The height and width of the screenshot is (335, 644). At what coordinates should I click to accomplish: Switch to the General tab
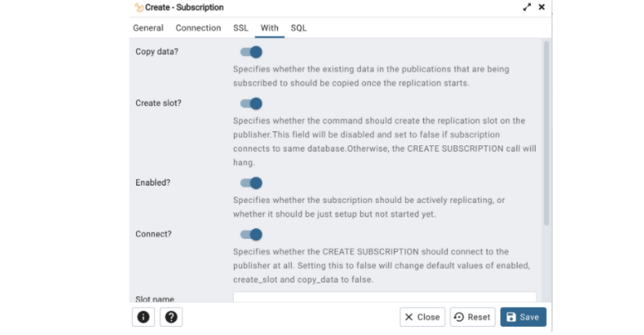148,28
